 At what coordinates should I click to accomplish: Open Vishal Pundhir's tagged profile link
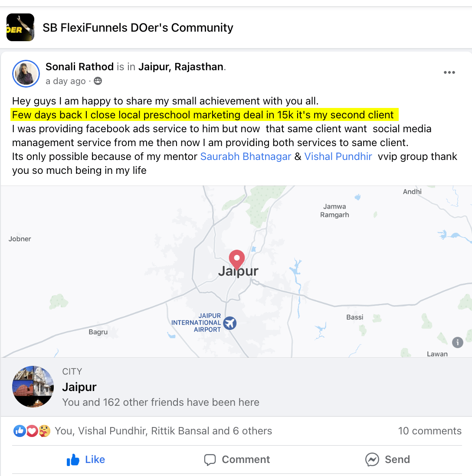coord(338,156)
